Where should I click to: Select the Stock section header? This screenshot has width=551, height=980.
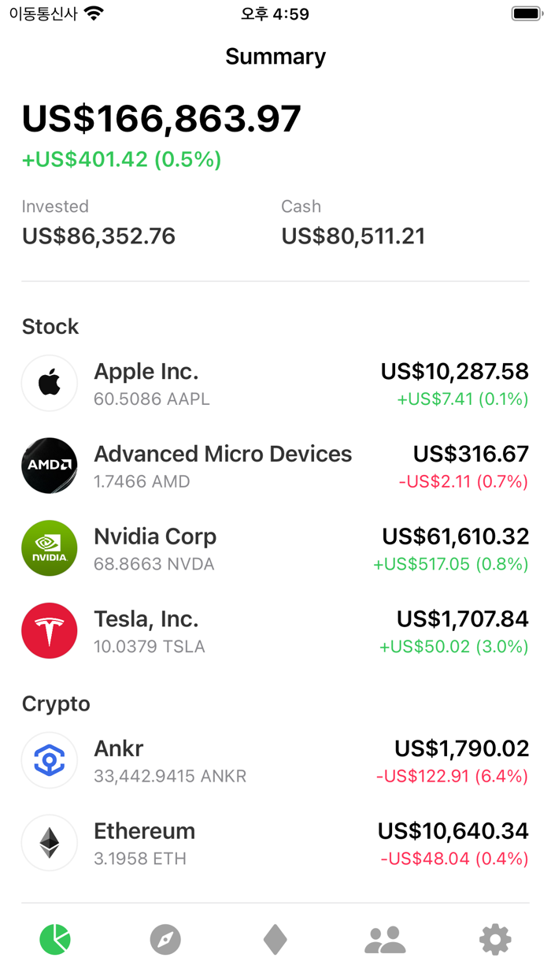point(50,326)
